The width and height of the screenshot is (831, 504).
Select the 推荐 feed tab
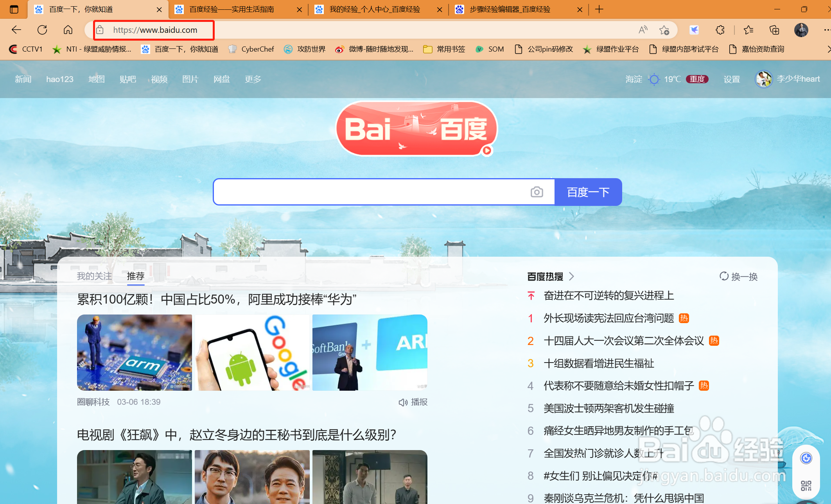point(136,276)
